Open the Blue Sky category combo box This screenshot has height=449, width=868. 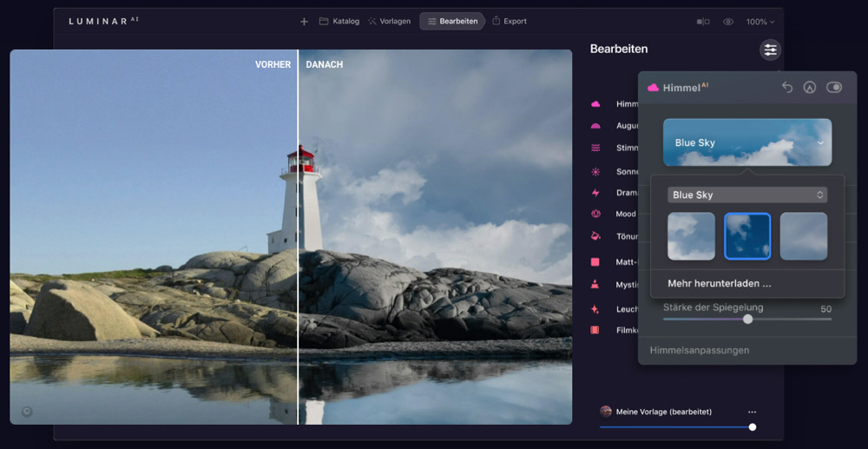pyautogui.click(x=747, y=195)
